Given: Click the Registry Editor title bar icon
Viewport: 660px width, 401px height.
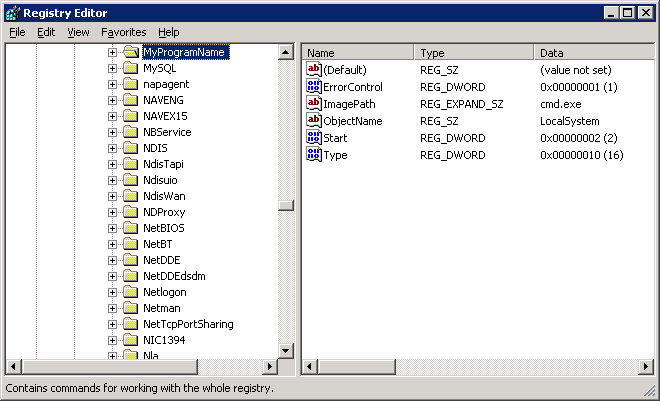Looking at the screenshot, I should pos(12,12).
